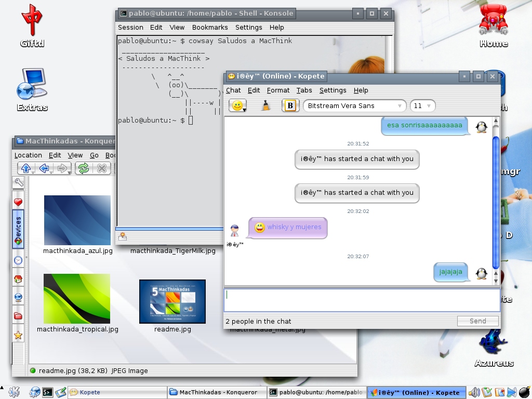This screenshot has height=399, width=532.
Task: Select the readme.jpg thumbnail
Action: click(172, 302)
